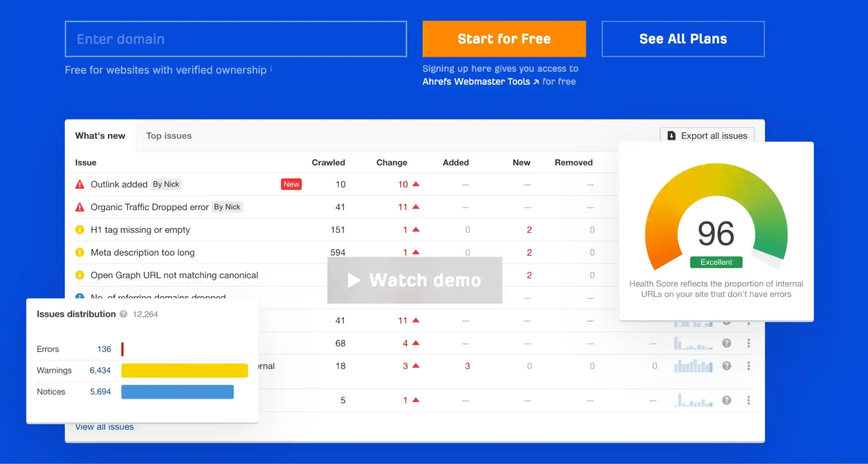Click the Start for Free button
868x464 pixels.
(x=504, y=39)
